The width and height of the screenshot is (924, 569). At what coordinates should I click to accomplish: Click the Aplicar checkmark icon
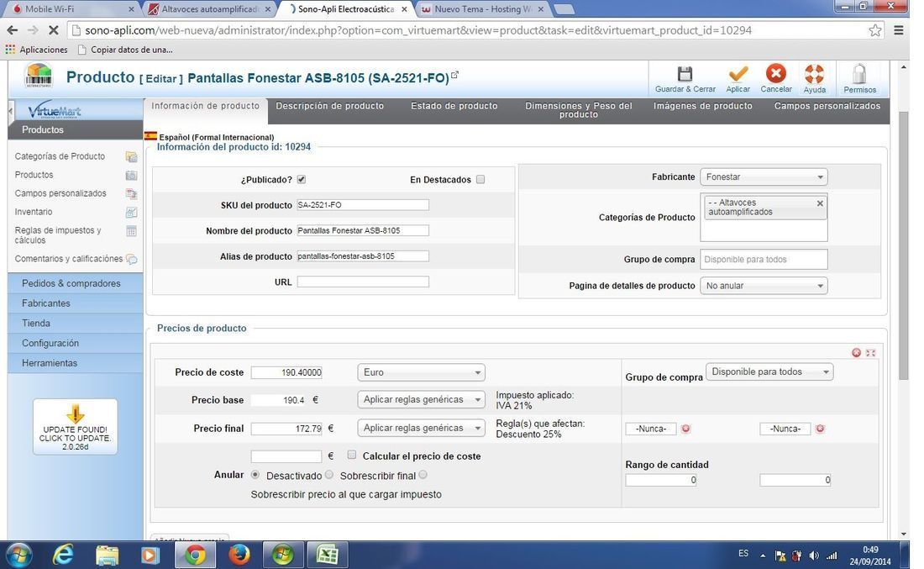pyautogui.click(x=738, y=74)
